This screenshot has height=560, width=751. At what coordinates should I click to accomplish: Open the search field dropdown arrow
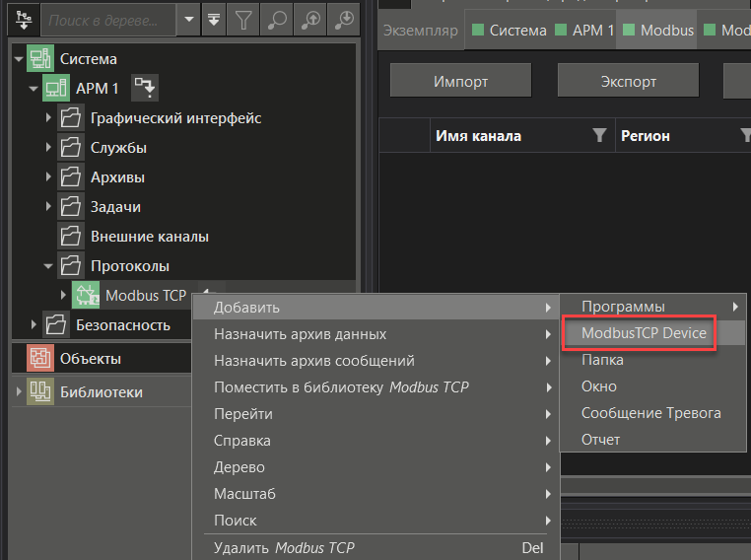click(x=187, y=19)
